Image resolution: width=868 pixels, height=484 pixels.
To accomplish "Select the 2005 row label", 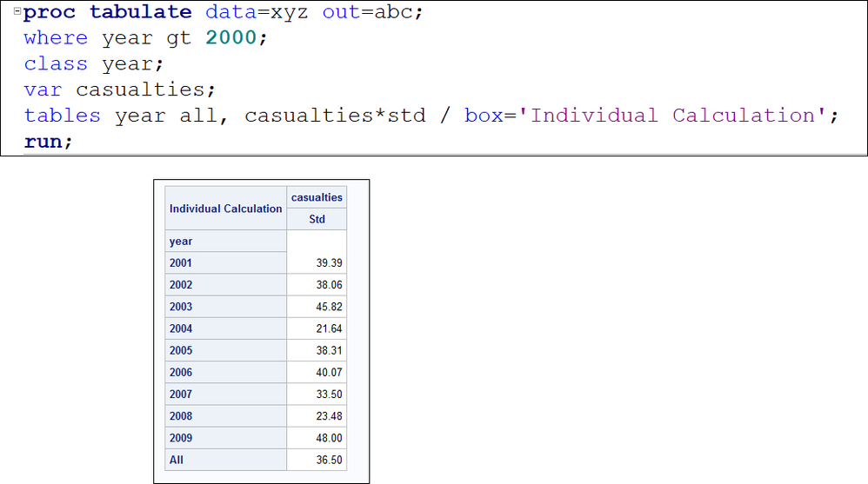I will (x=226, y=350).
